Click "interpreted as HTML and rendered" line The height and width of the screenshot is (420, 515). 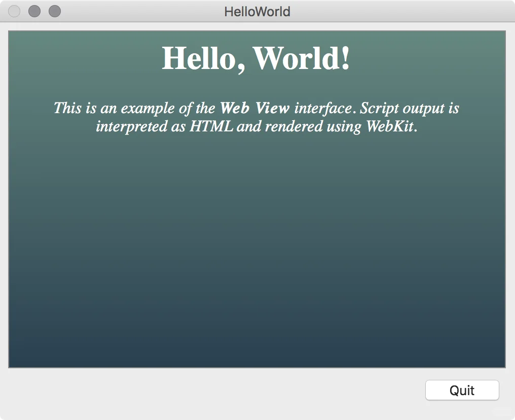pos(256,126)
